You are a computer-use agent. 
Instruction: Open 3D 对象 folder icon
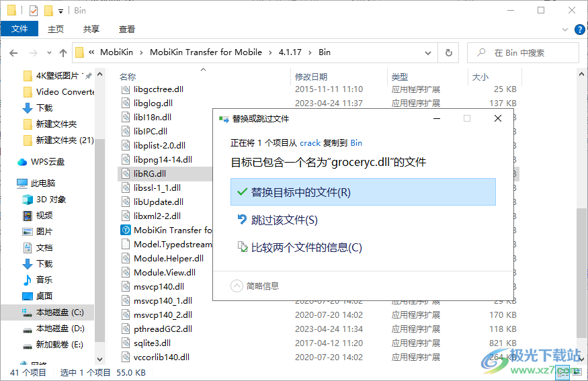[28, 200]
